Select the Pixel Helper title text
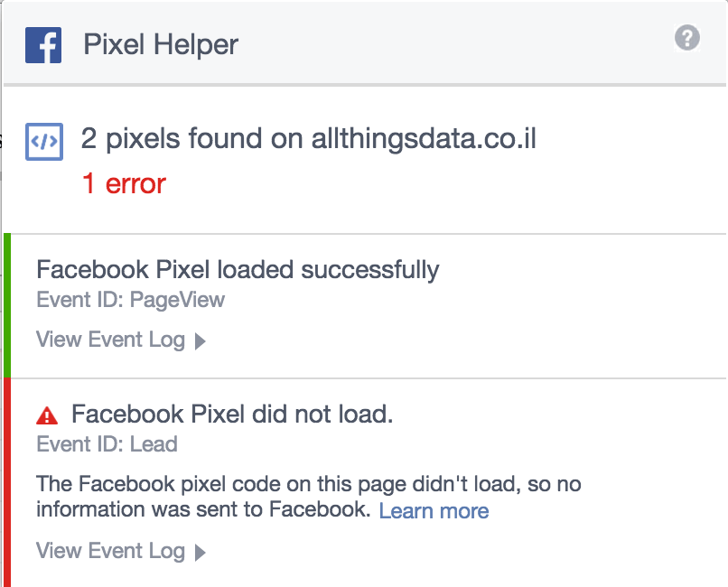Screen dimensions: 728x587 [x=161, y=44]
